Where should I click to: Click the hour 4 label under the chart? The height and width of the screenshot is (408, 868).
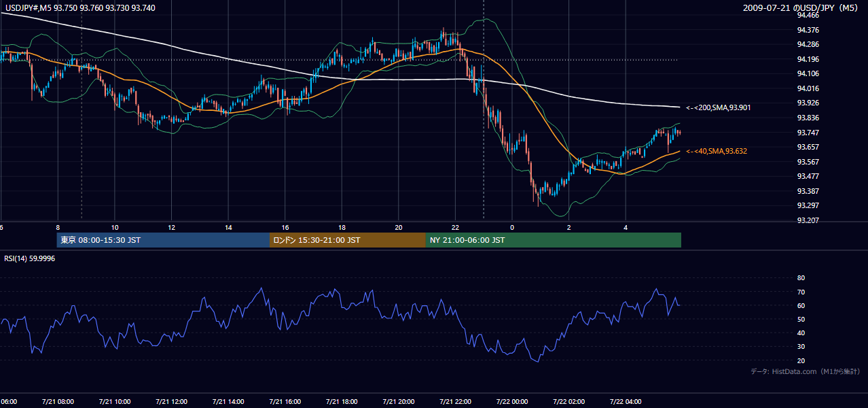[x=626, y=227]
